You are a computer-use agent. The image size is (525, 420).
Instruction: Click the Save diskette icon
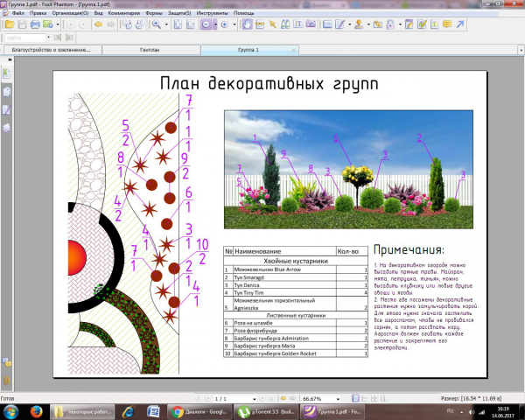[x=22, y=24]
